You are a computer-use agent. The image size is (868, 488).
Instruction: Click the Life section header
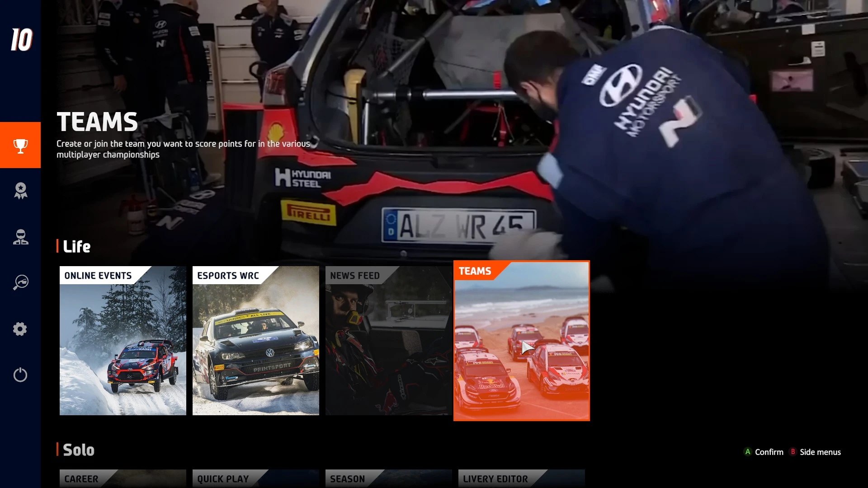pos(77,247)
